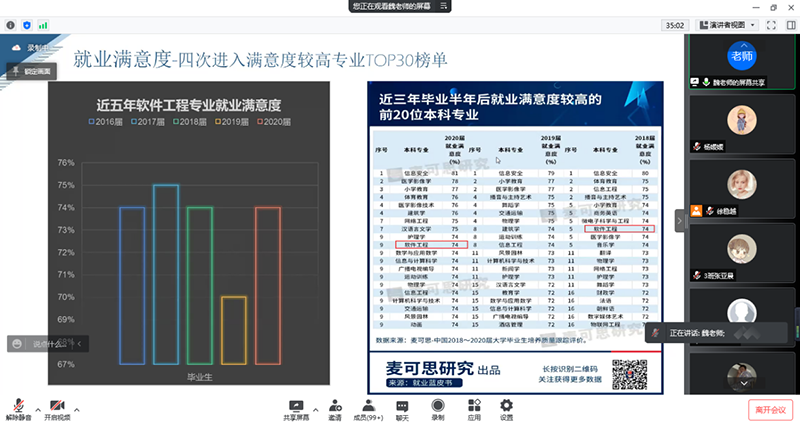The width and height of the screenshot is (800, 424).
Task: Open the chat (聊天) panel
Action: (x=402, y=407)
